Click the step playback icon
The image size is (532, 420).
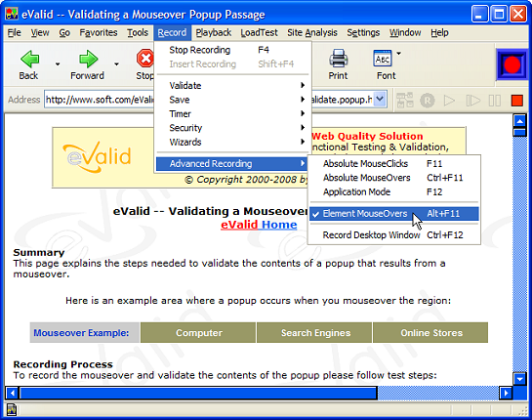pos(472,101)
